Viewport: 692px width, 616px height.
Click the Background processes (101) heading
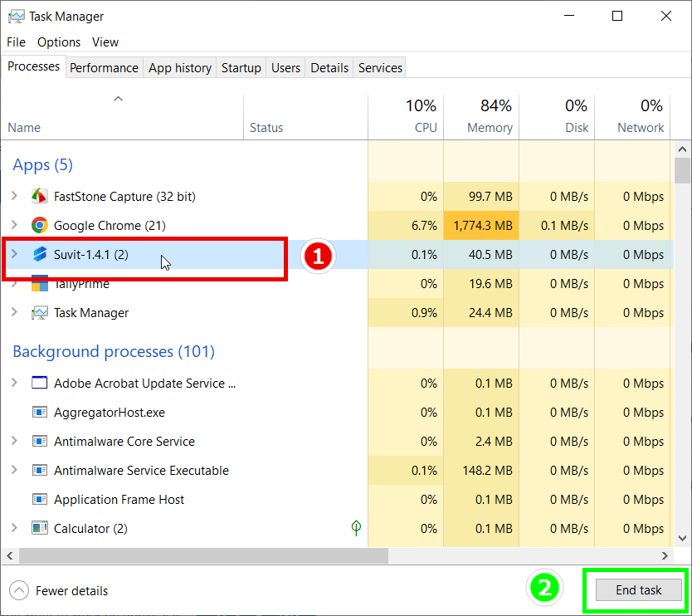point(114,351)
